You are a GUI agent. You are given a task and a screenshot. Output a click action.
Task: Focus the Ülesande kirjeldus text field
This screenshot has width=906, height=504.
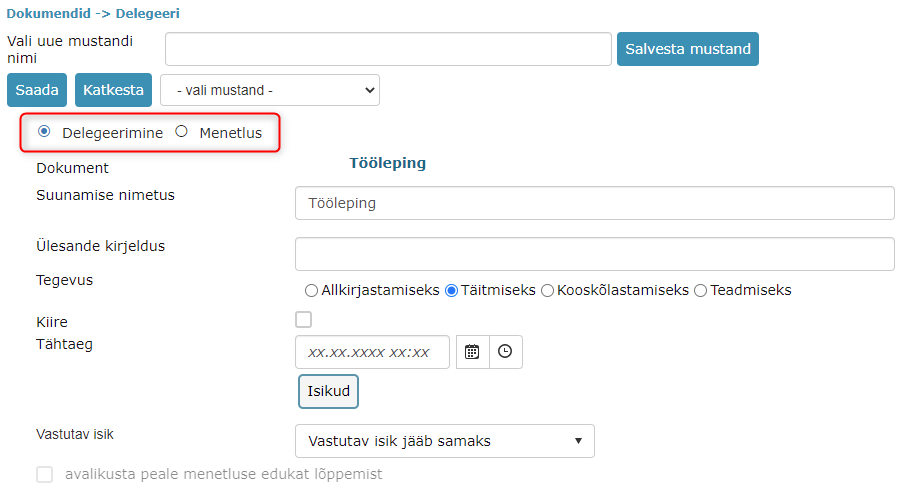(595, 254)
